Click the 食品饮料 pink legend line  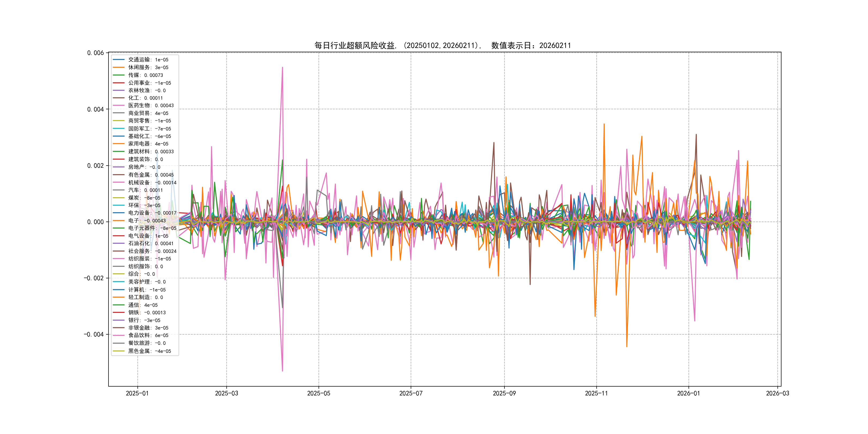(x=119, y=335)
